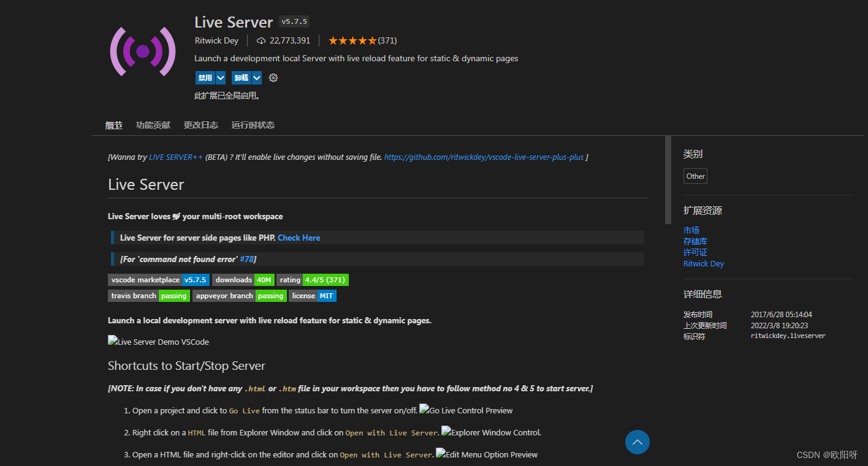The image size is (868, 466).
Task: Click the 详细信息 section heading
Action: (702, 294)
